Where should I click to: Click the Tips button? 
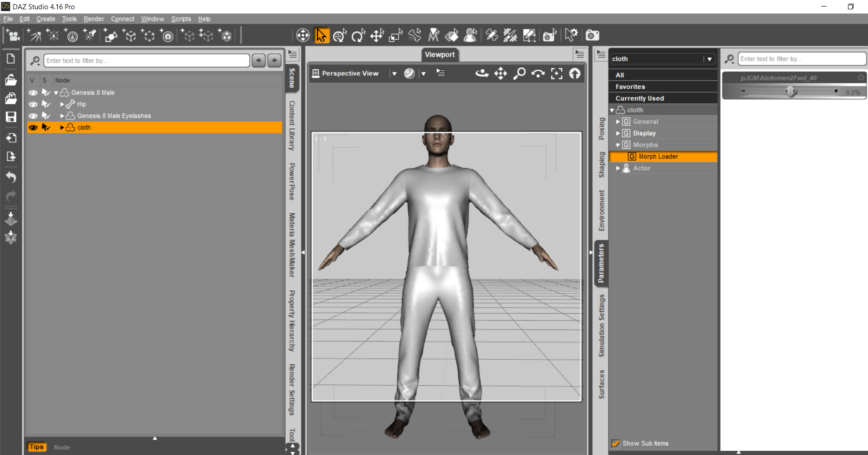coord(36,447)
